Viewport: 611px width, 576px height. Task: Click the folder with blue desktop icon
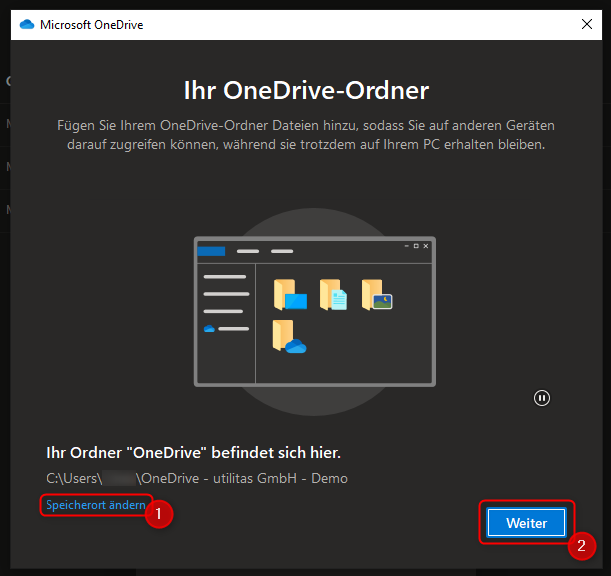pyautogui.click(x=289, y=295)
